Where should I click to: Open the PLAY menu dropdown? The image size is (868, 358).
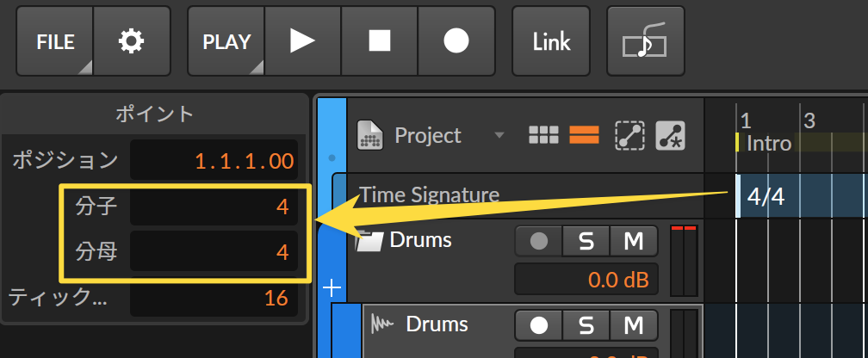(226, 41)
